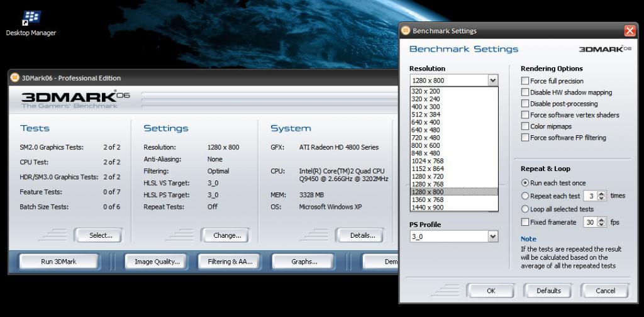
Task: Choose 320 x 200 resolution
Action: point(454,91)
